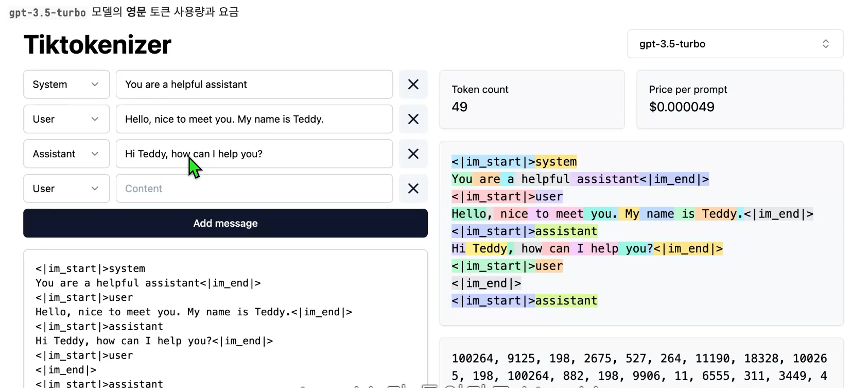Click the highlighted 'Teddy.' token in user line
Viewport: 868px width, 388px height.
pyautogui.click(x=719, y=214)
